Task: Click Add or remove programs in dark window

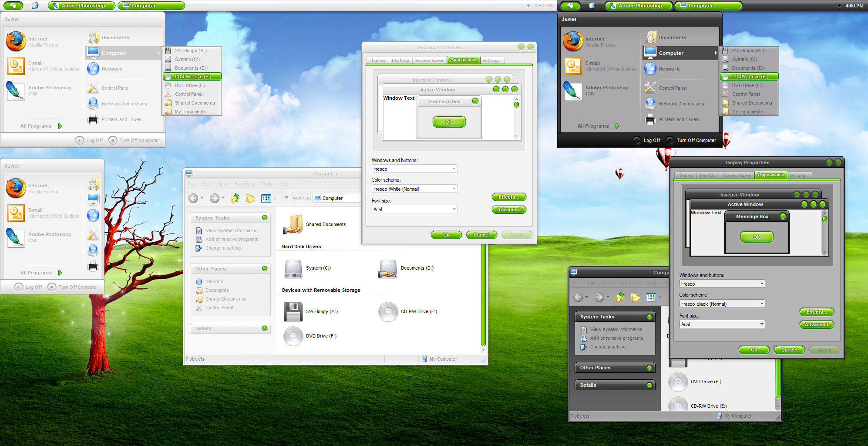Action: (x=616, y=338)
